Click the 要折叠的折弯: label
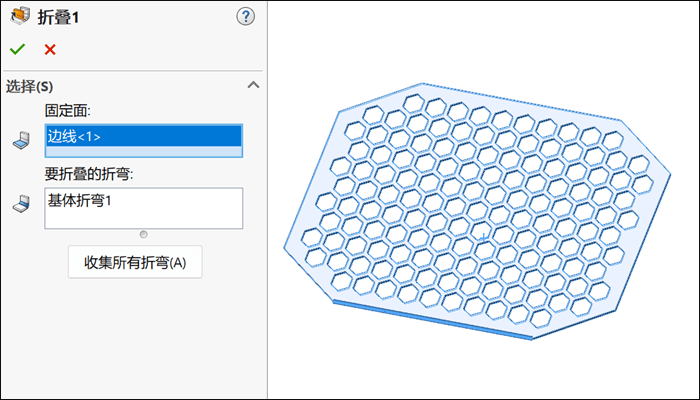The image size is (700, 400). [x=89, y=174]
